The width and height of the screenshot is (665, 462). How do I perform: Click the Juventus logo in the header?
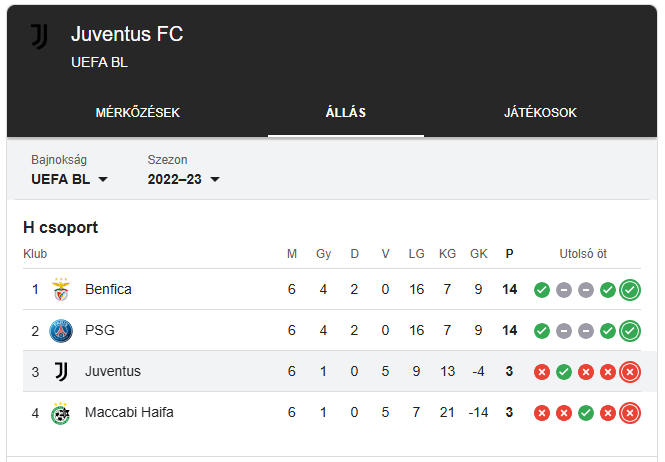[x=39, y=36]
